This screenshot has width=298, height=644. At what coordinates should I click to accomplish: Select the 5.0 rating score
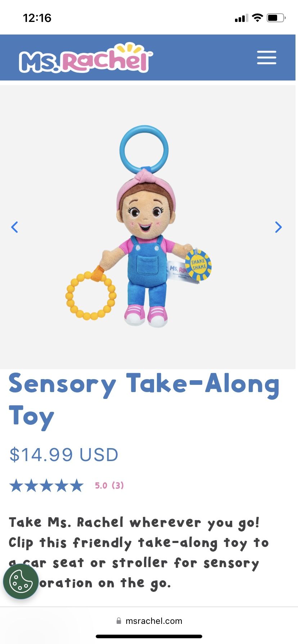(x=101, y=486)
